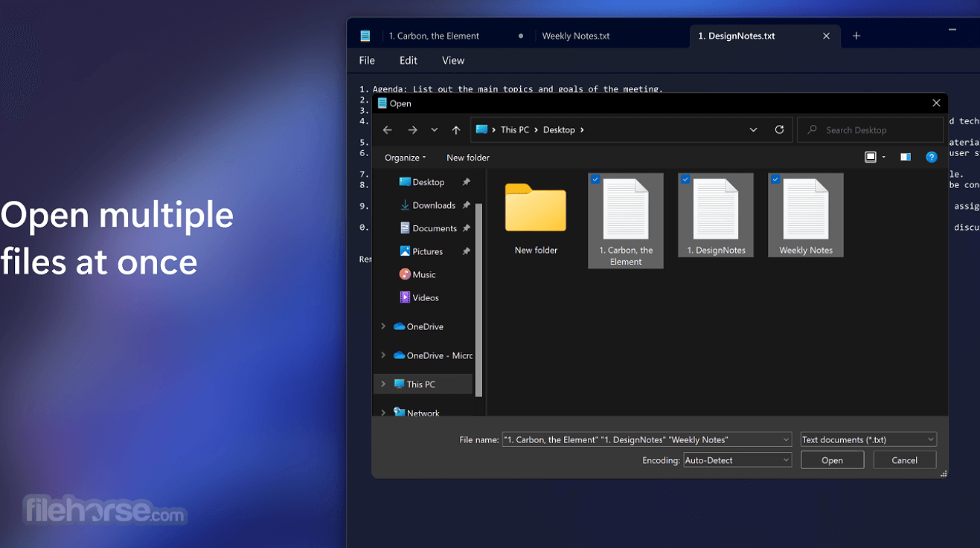
Task: Refresh the Desktop folder listing
Action: pyautogui.click(x=779, y=129)
